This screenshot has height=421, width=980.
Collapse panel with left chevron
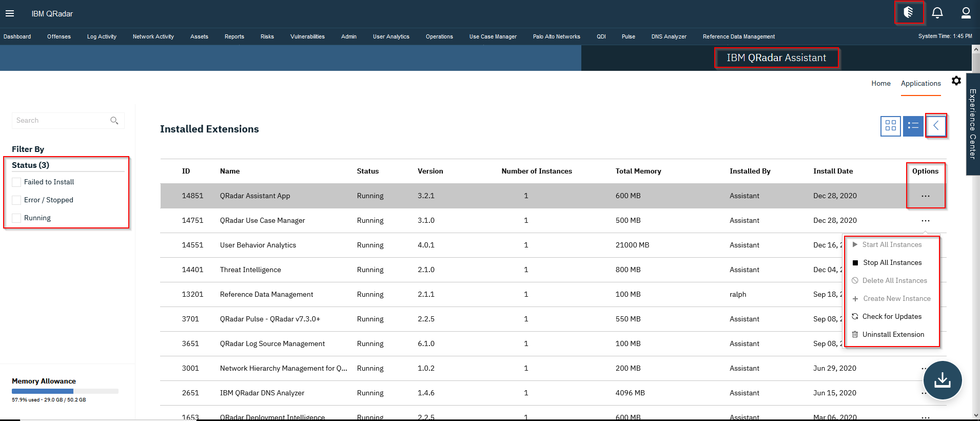936,126
